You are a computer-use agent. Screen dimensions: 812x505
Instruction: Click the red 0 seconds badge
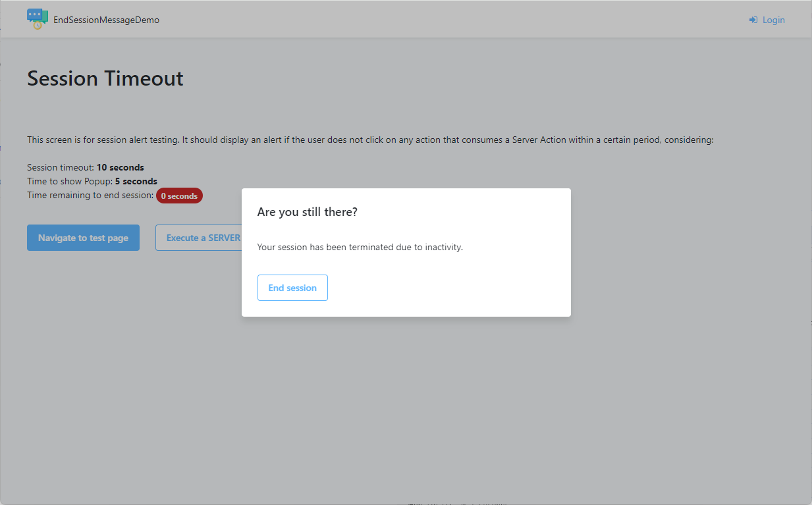click(x=179, y=196)
